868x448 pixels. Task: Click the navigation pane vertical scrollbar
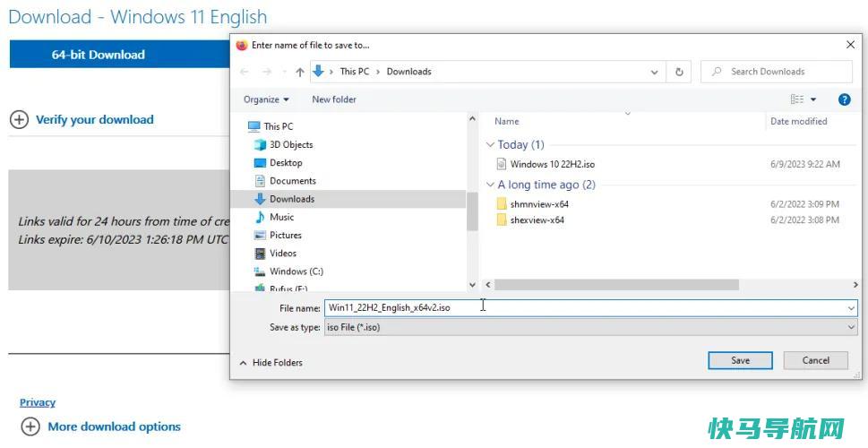click(472, 211)
